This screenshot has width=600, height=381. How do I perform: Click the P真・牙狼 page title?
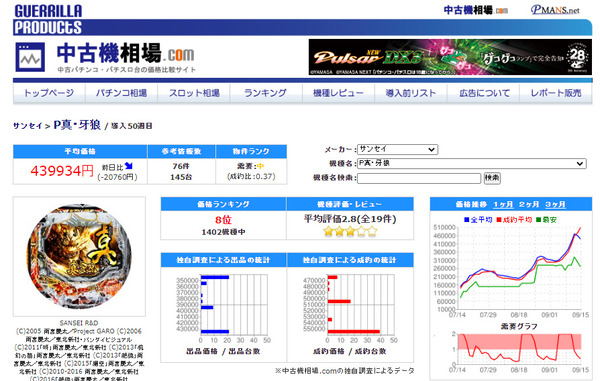point(77,125)
